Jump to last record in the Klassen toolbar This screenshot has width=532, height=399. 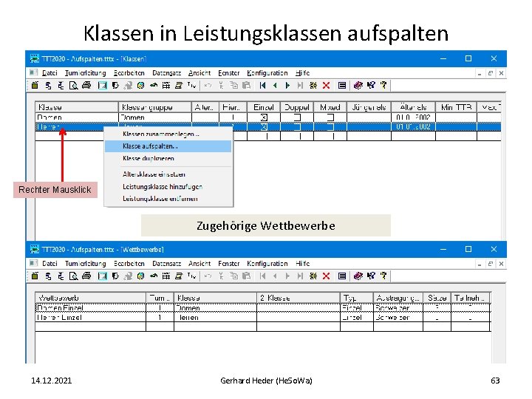point(300,86)
